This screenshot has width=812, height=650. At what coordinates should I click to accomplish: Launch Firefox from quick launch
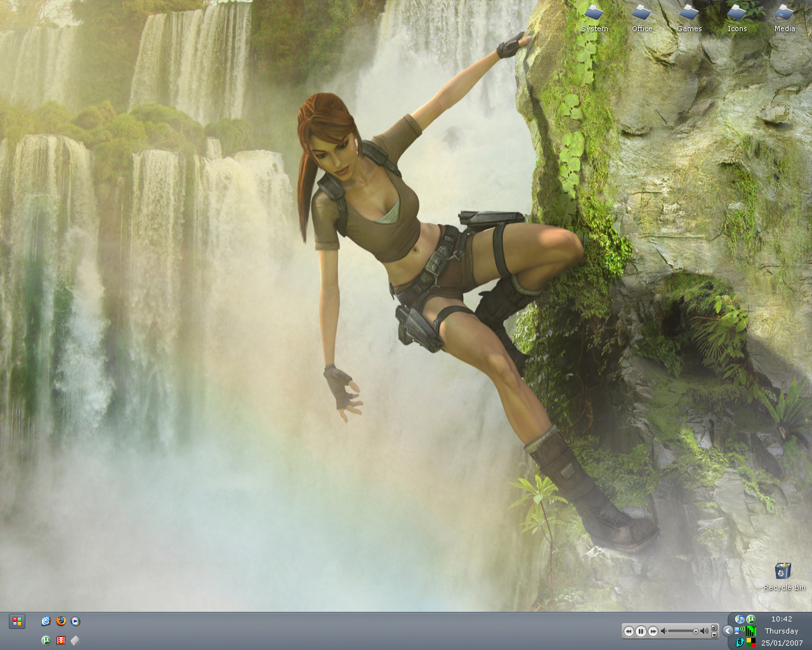[61, 621]
